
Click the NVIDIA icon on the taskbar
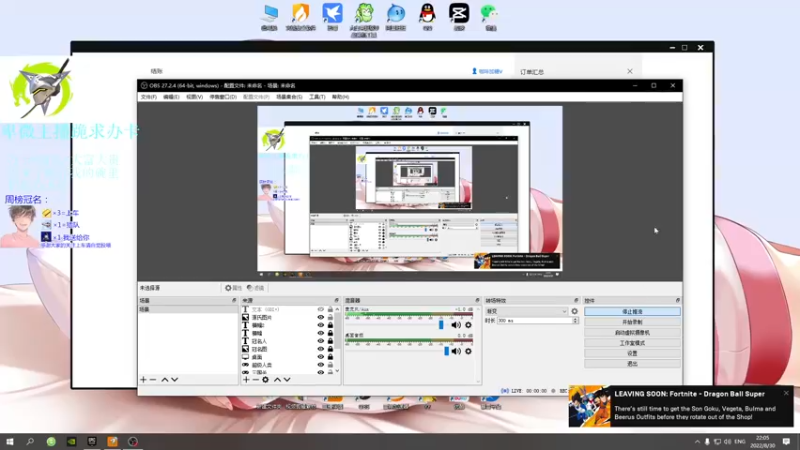point(71,441)
